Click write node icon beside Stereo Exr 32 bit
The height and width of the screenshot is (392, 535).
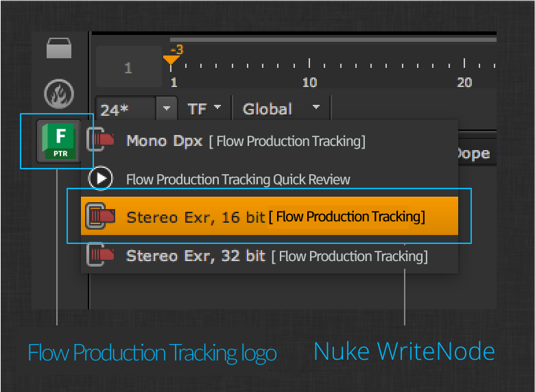(100, 254)
